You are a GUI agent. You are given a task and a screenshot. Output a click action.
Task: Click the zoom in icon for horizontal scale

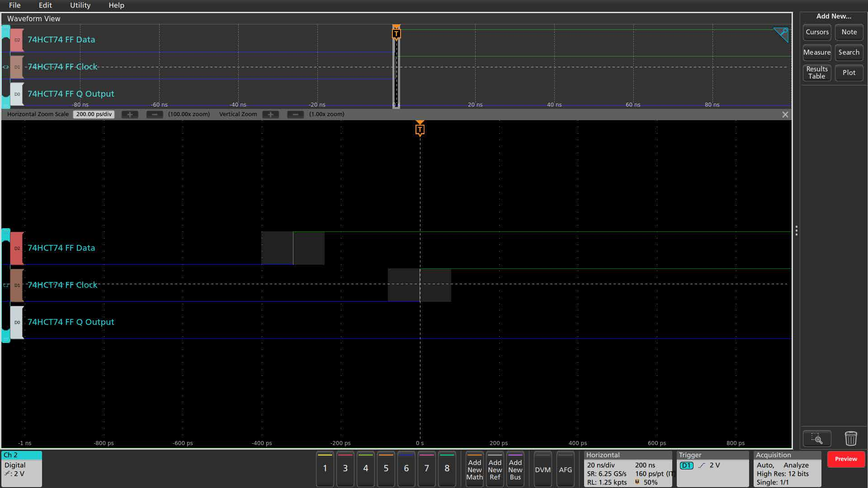pyautogui.click(x=127, y=114)
